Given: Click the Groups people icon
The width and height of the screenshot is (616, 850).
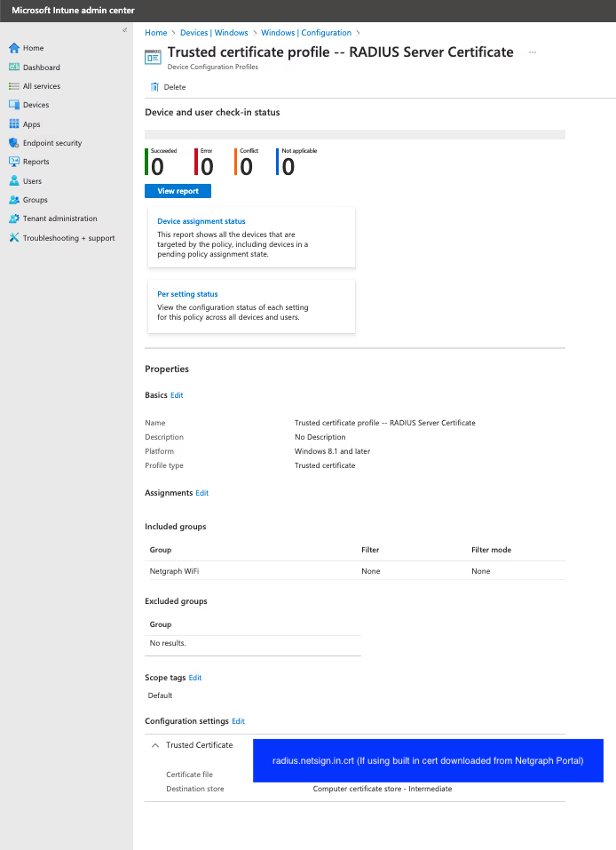Looking at the screenshot, I should [x=14, y=200].
